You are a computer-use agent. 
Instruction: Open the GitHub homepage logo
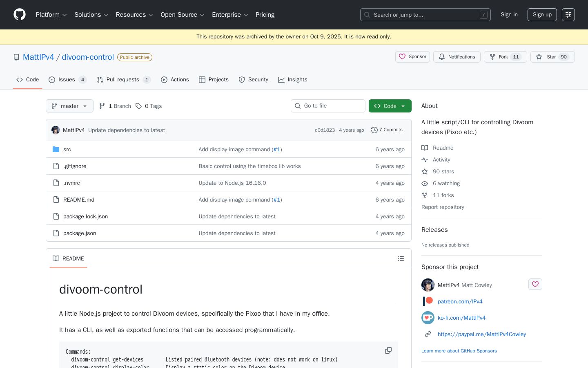click(x=20, y=15)
